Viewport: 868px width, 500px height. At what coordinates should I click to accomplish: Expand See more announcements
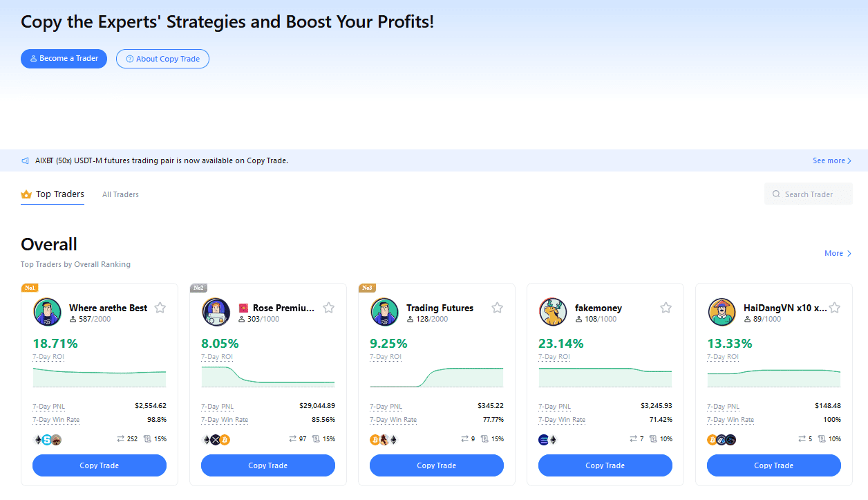click(x=832, y=160)
